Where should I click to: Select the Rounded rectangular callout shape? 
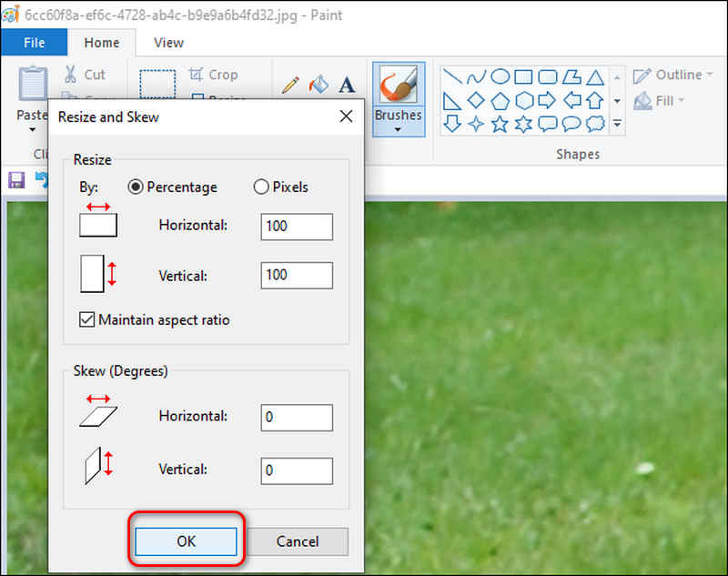click(x=548, y=124)
